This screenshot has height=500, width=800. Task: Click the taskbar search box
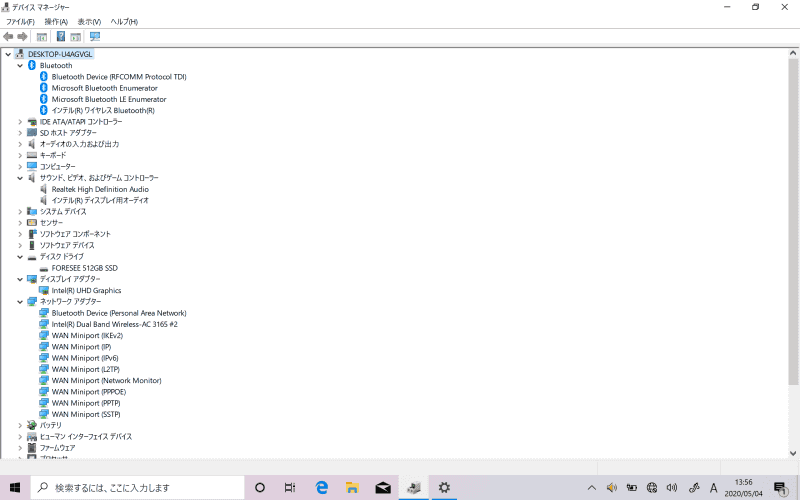tap(138, 488)
